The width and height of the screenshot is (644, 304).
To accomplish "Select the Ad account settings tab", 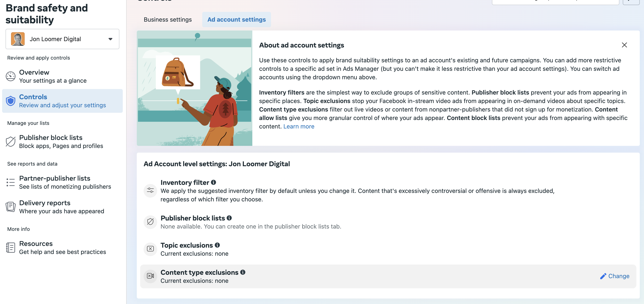I will click(236, 20).
